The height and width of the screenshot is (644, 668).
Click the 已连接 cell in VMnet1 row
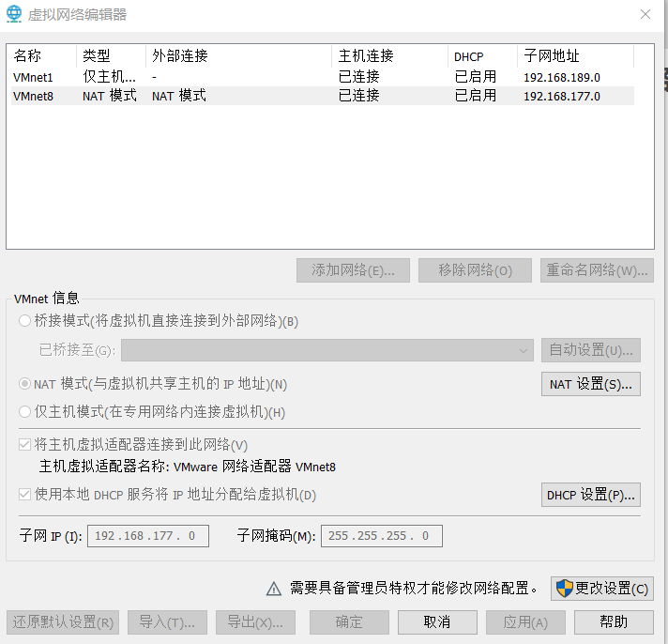(x=359, y=77)
